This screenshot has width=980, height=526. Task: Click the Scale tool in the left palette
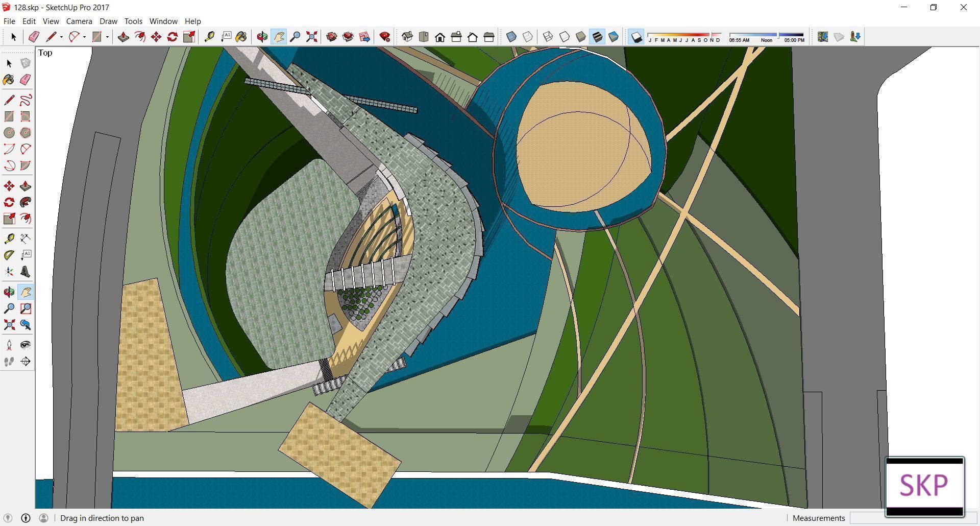[9, 219]
